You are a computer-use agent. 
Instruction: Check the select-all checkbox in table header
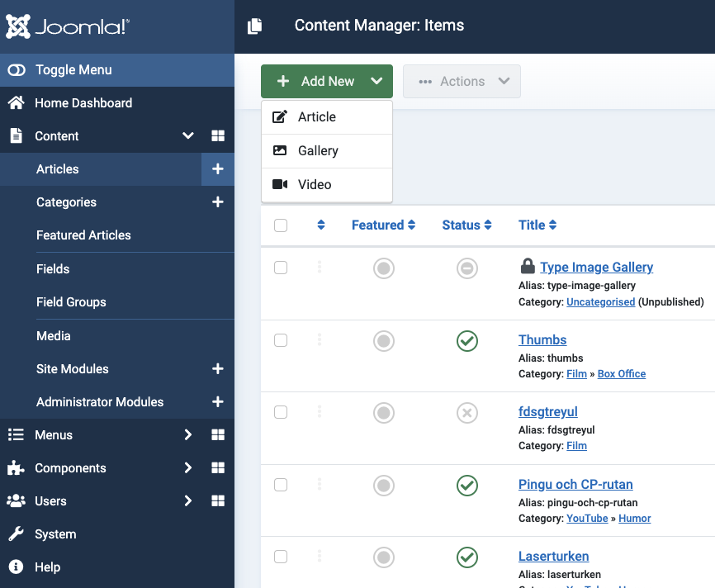[x=281, y=225]
